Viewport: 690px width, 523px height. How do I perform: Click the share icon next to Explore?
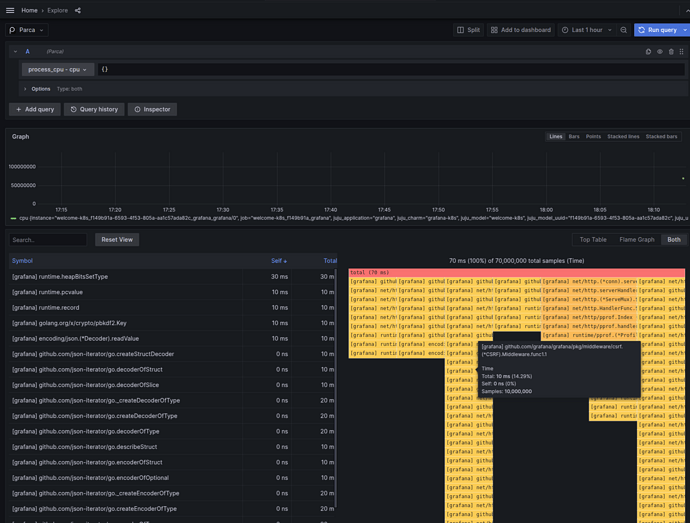coord(77,10)
